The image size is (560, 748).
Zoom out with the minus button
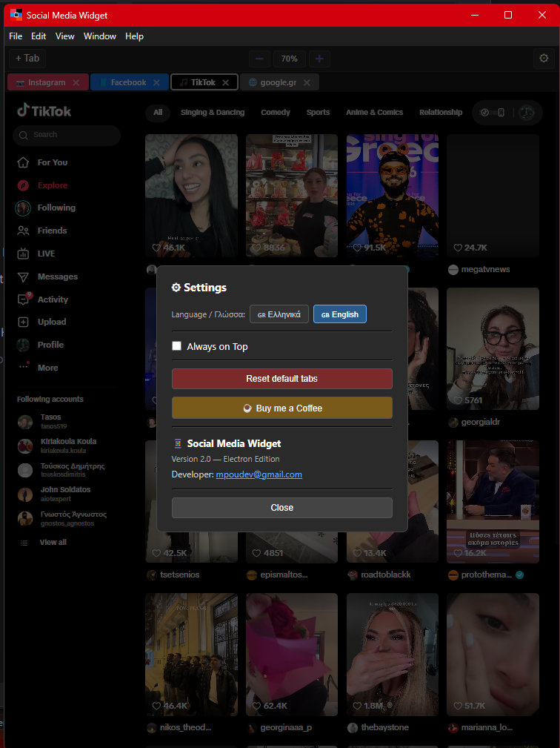(x=259, y=59)
